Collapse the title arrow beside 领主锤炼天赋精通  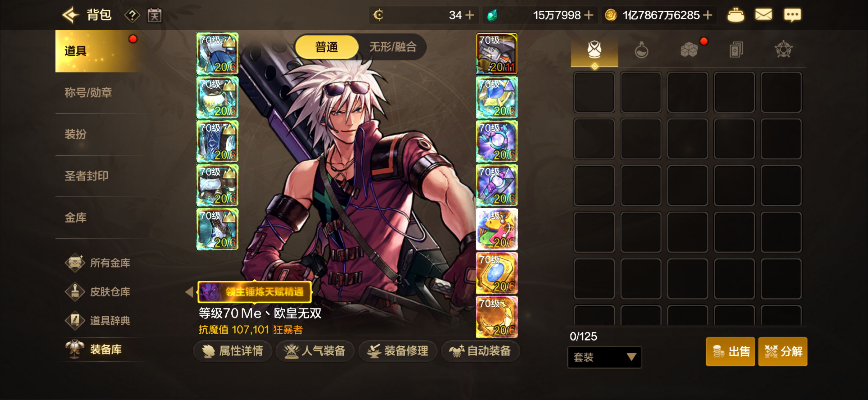click(x=189, y=291)
